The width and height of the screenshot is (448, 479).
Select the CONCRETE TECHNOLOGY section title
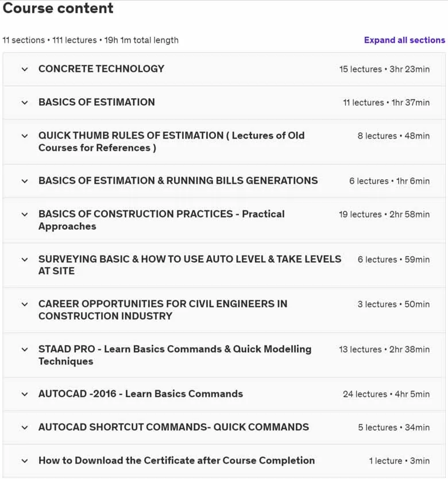(x=101, y=69)
